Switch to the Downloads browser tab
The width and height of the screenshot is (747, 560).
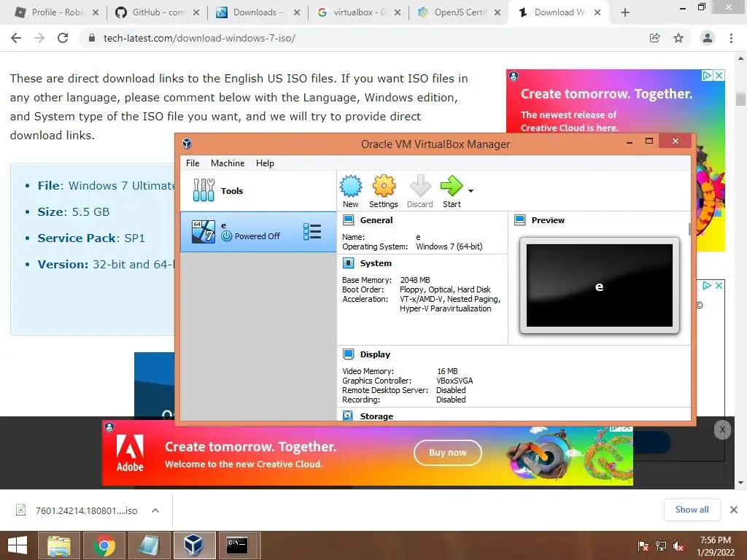coord(258,12)
